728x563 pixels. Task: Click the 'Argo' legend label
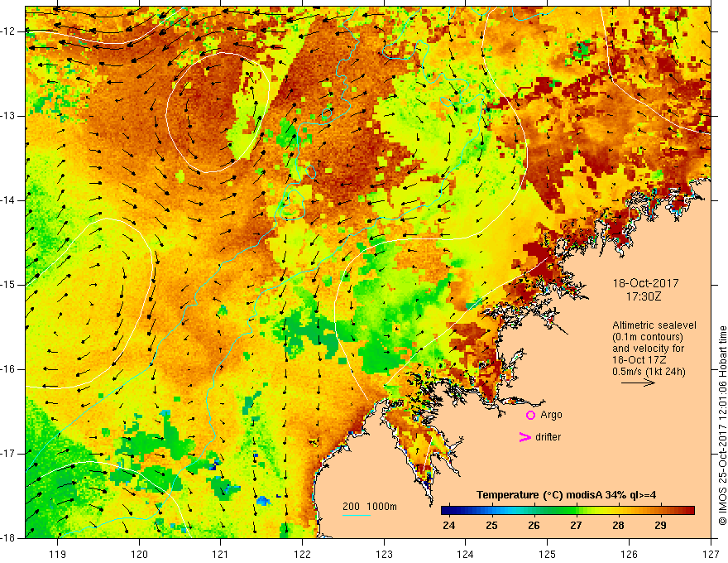[551, 415]
